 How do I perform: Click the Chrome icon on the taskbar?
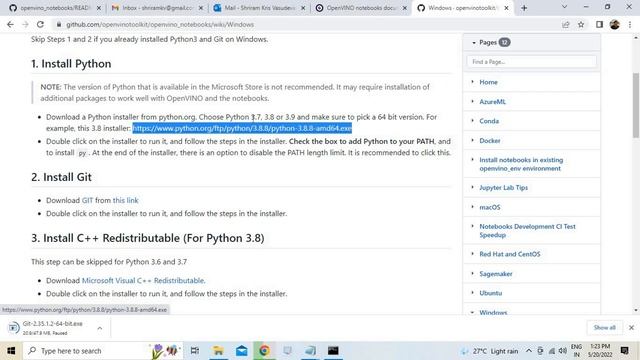coord(264,351)
